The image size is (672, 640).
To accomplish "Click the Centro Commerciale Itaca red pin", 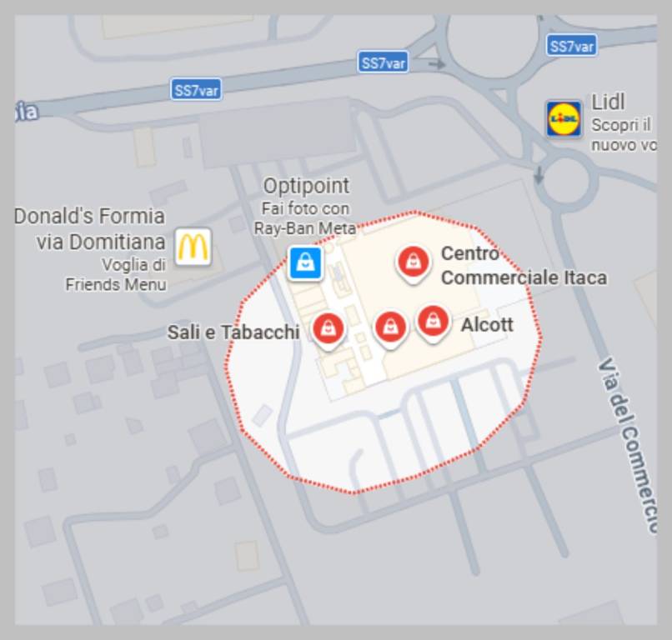I will (x=414, y=264).
